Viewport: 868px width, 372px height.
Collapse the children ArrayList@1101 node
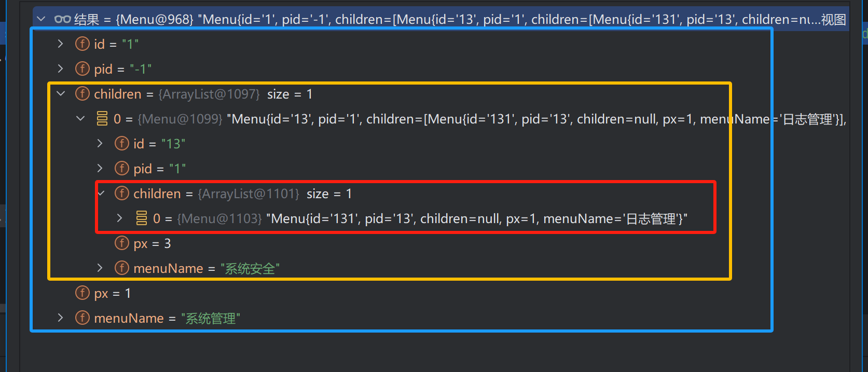tap(101, 194)
